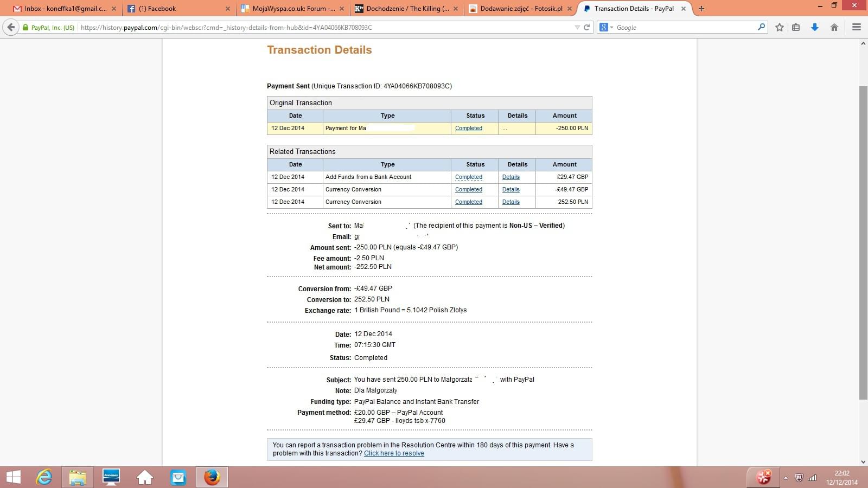
Task: Click Completed link for -£49.47 GBP conversion
Action: coord(469,190)
